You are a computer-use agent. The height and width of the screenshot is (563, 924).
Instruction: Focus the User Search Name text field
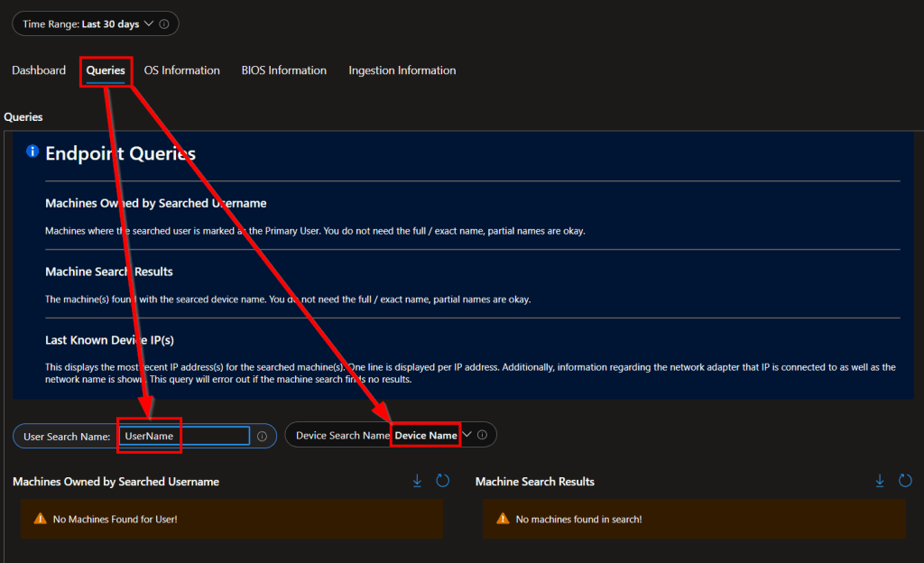tap(185, 436)
